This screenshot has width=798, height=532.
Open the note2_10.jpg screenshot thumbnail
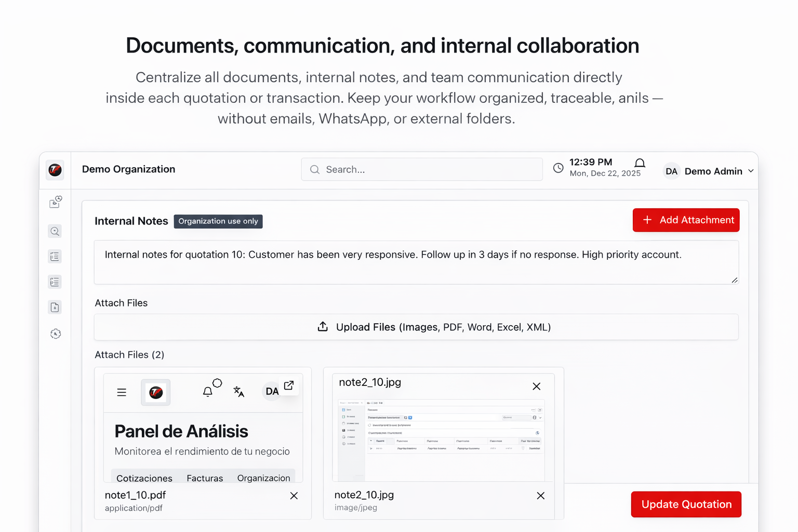(x=441, y=439)
